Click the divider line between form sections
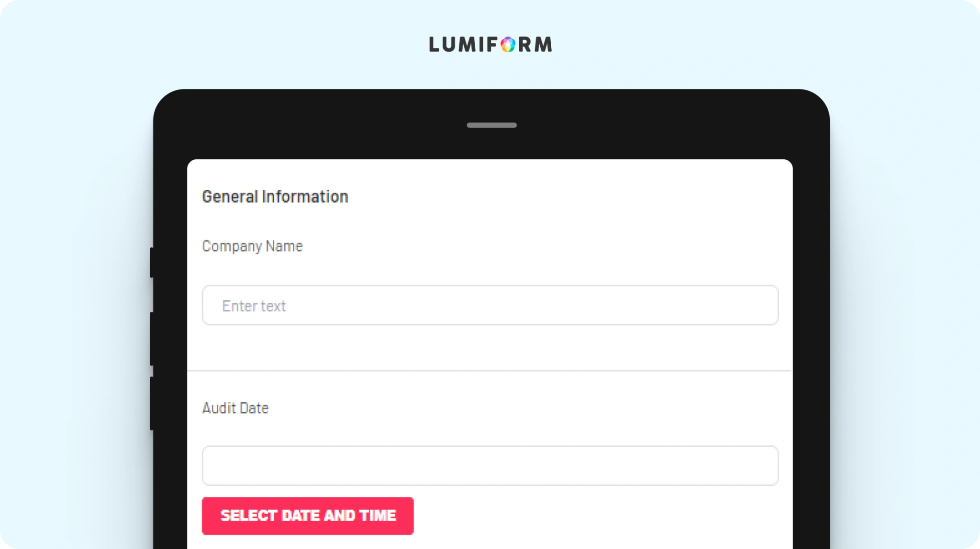 pyautogui.click(x=490, y=371)
